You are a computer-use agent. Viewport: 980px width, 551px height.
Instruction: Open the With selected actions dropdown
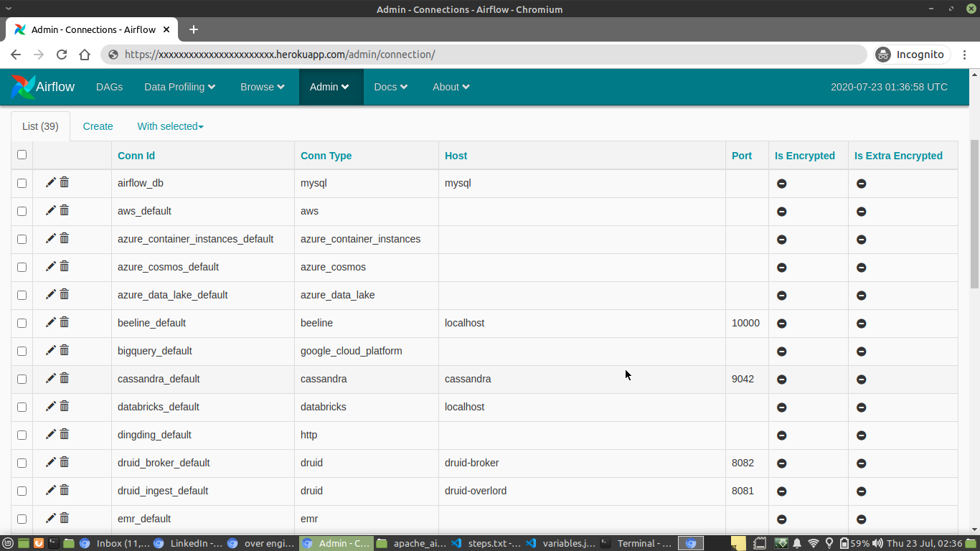(171, 126)
